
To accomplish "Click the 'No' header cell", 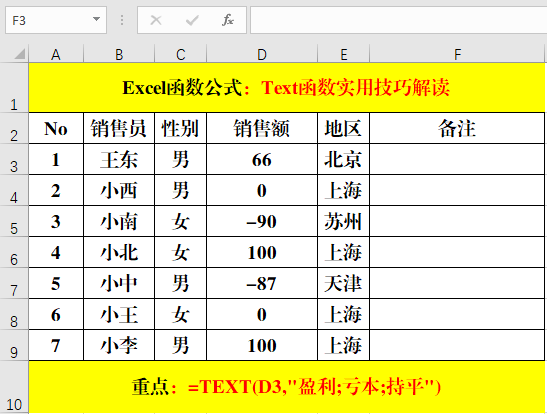I will [x=56, y=128].
